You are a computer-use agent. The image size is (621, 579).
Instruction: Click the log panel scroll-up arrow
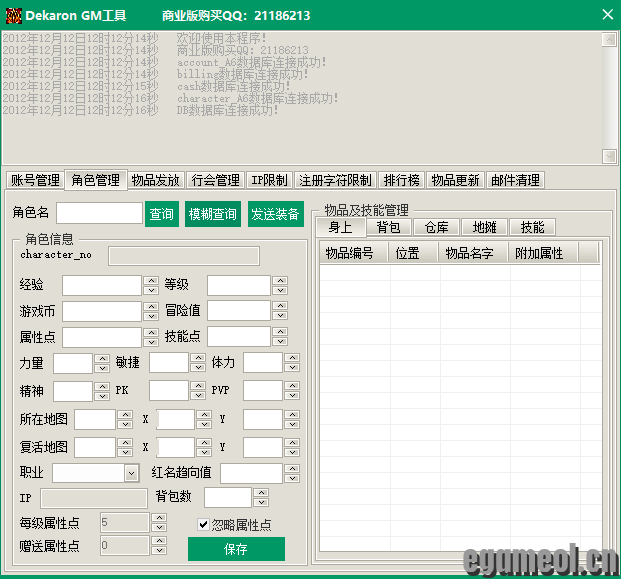[x=609, y=40]
